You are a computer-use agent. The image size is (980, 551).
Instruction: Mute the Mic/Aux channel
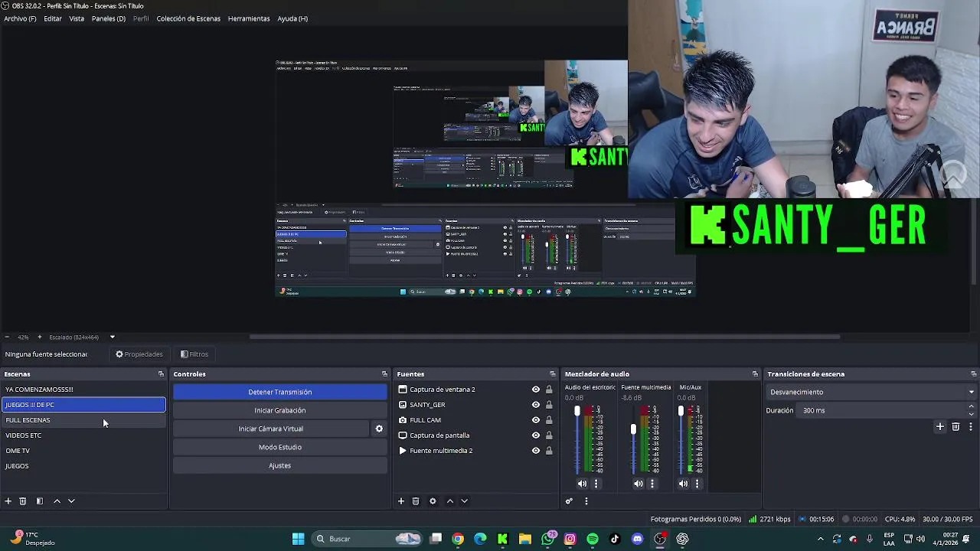coord(683,484)
